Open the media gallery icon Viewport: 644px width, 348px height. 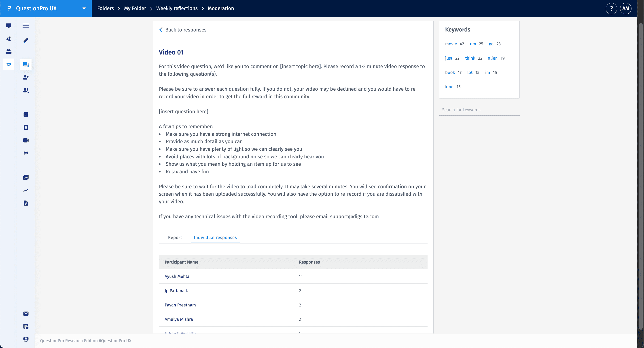tap(25, 177)
